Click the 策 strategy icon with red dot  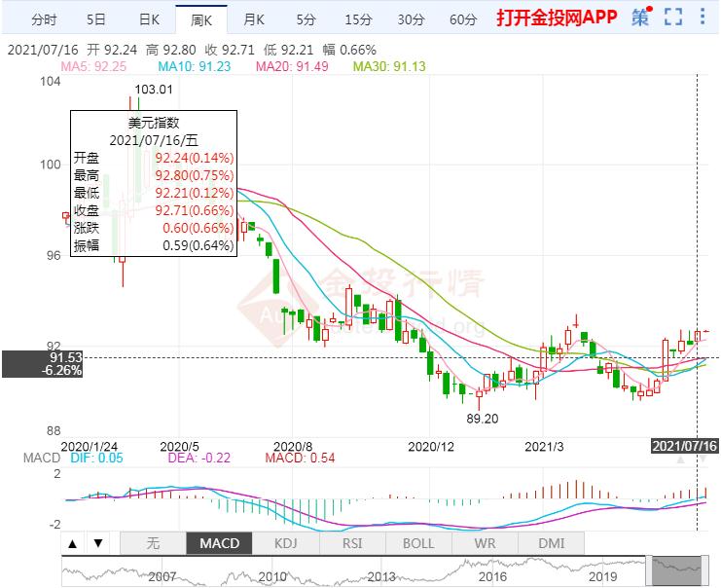tap(639, 18)
